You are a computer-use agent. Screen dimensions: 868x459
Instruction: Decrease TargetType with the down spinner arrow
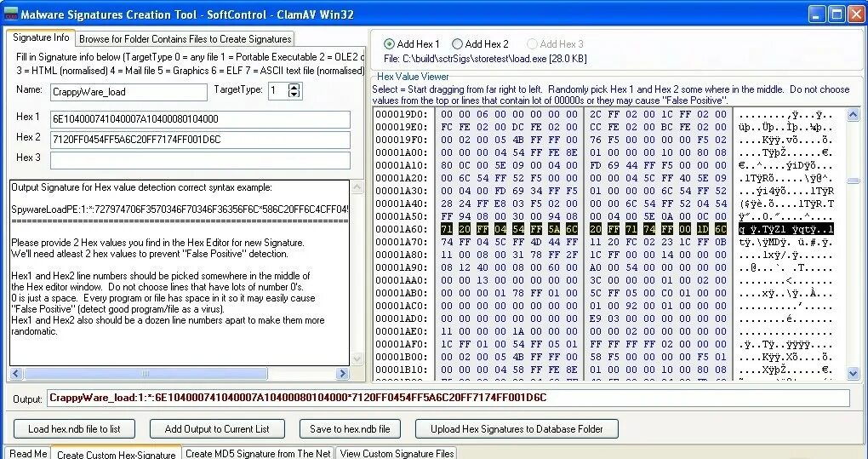294,95
